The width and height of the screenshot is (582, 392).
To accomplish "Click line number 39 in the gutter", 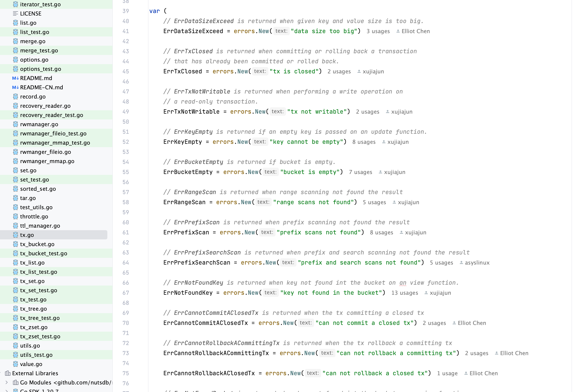I will pyautogui.click(x=126, y=11).
